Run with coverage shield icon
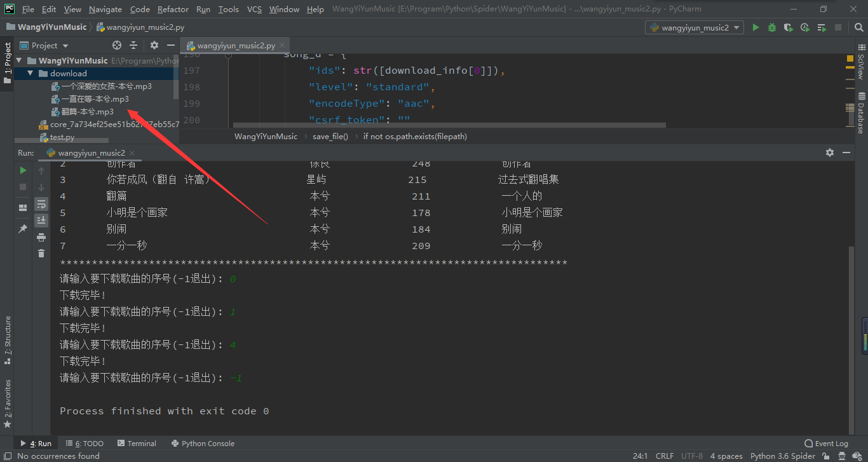Viewport: 868px width, 462px height. (x=789, y=27)
